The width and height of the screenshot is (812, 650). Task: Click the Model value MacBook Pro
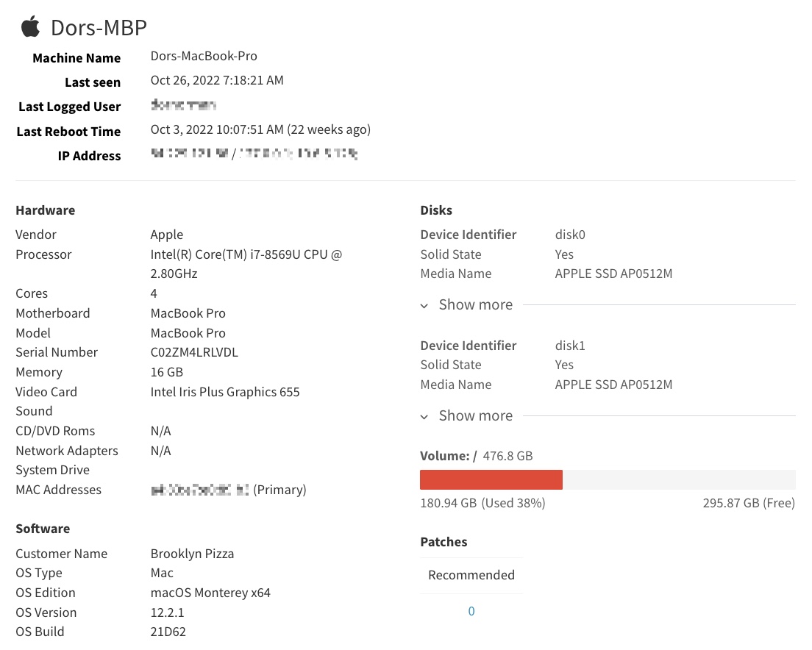click(188, 333)
